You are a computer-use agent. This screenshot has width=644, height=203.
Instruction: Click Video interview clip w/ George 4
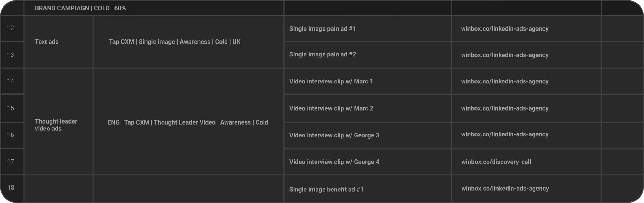334,162
